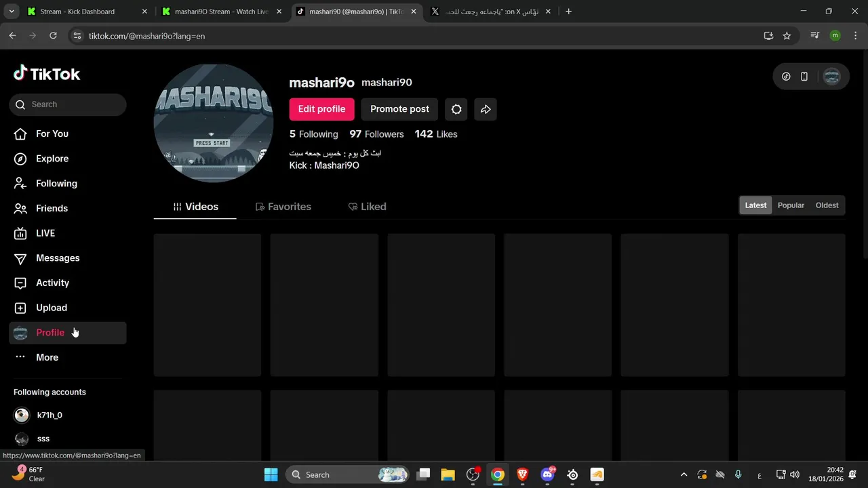Switch to the Favorites tab
Image resolution: width=868 pixels, height=488 pixels.
click(283, 207)
